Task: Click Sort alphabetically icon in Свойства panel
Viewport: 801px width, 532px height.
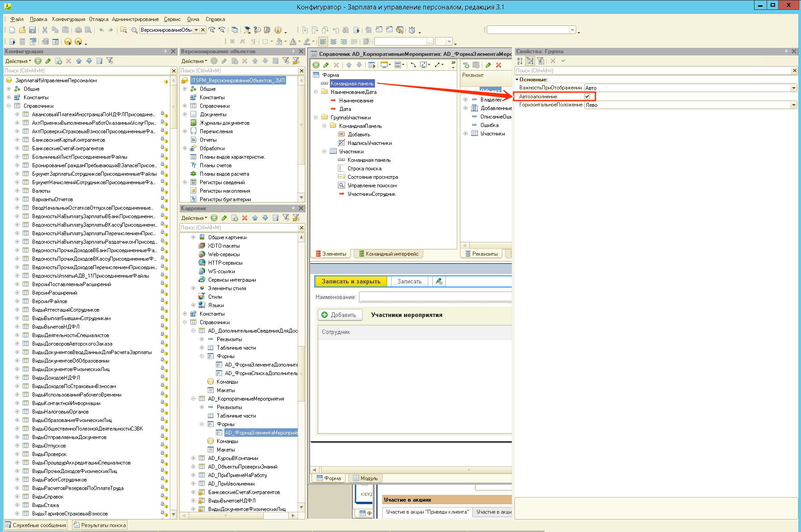Action: point(520,61)
